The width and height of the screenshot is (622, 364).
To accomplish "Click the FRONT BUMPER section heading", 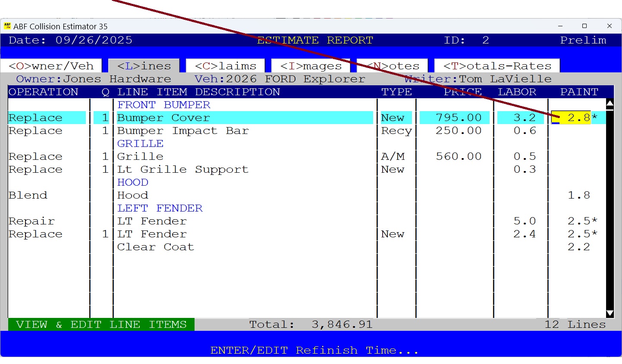I will point(163,104).
